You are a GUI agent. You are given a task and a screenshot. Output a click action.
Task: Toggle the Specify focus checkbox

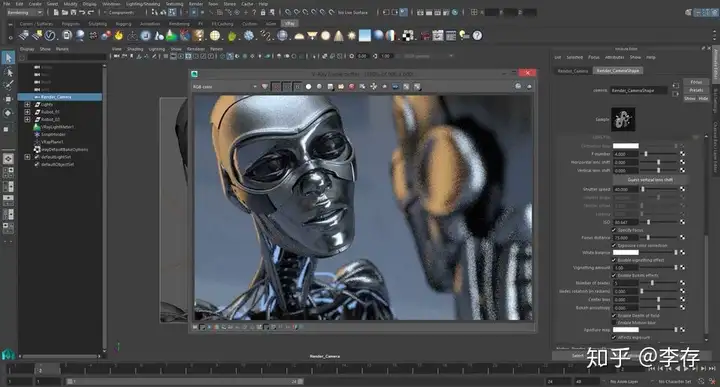pyautogui.click(x=614, y=230)
